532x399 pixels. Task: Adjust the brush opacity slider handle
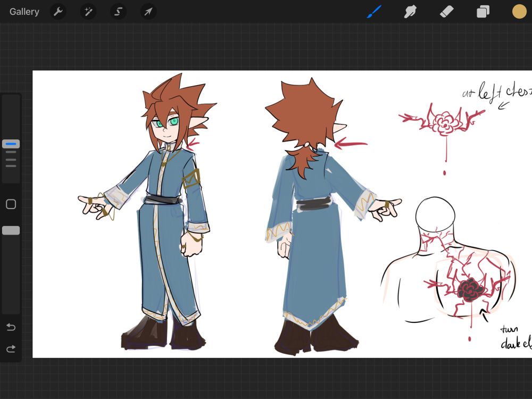[x=11, y=230]
